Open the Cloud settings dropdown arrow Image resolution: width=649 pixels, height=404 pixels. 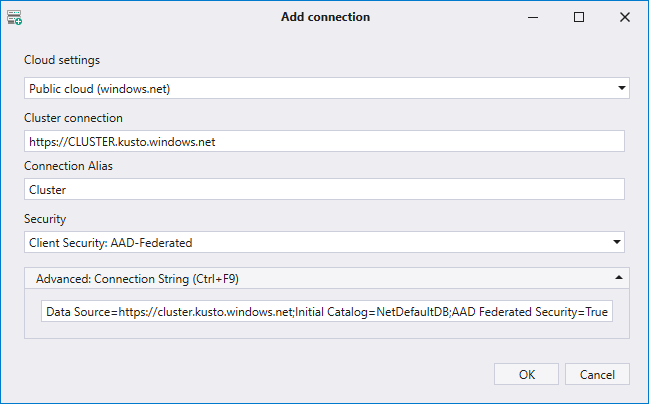click(622, 89)
